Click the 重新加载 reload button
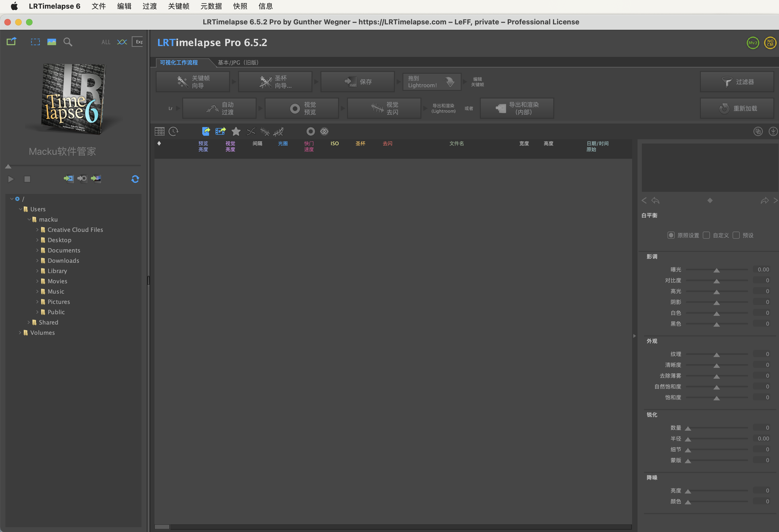This screenshot has width=779, height=532. (737, 108)
